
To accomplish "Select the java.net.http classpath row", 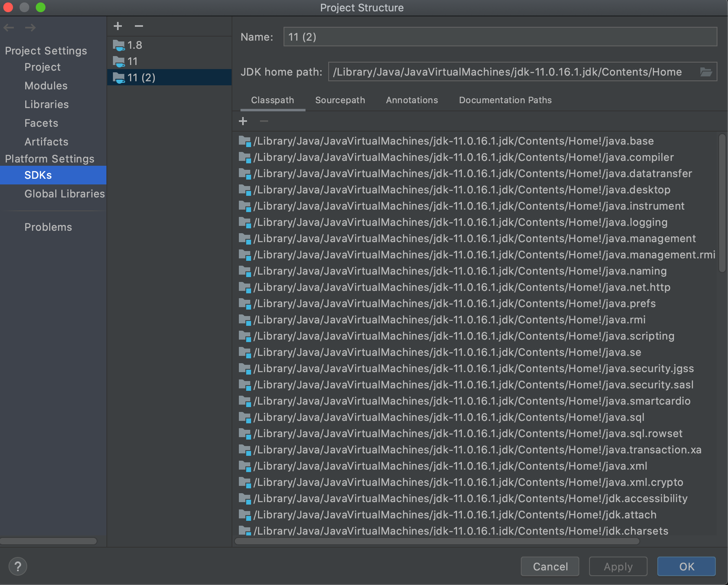I will click(476, 288).
